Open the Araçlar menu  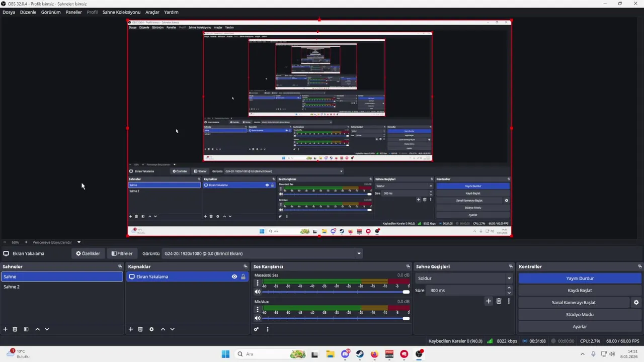coord(152,12)
